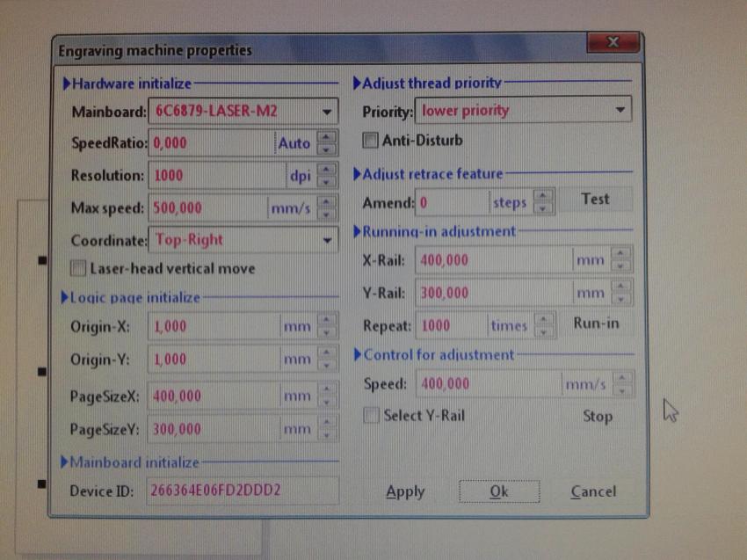The width and height of the screenshot is (747, 560).
Task: Close the Engraving machine properties dialog
Action: tap(613, 43)
